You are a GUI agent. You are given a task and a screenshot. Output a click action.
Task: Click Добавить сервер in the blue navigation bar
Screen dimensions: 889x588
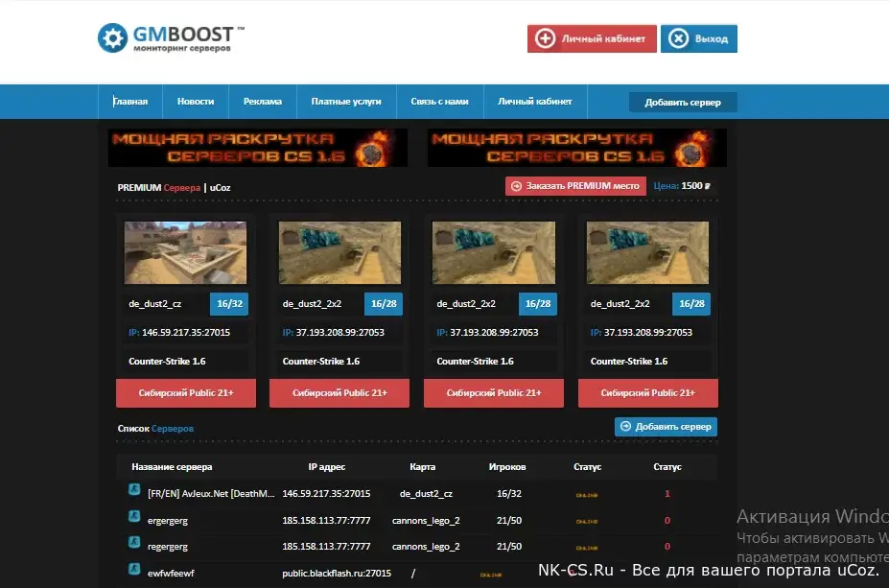click(683, 103)
